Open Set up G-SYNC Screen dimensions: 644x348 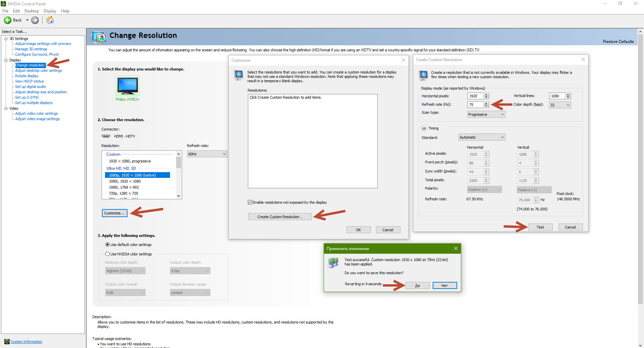tap(27, 97)
